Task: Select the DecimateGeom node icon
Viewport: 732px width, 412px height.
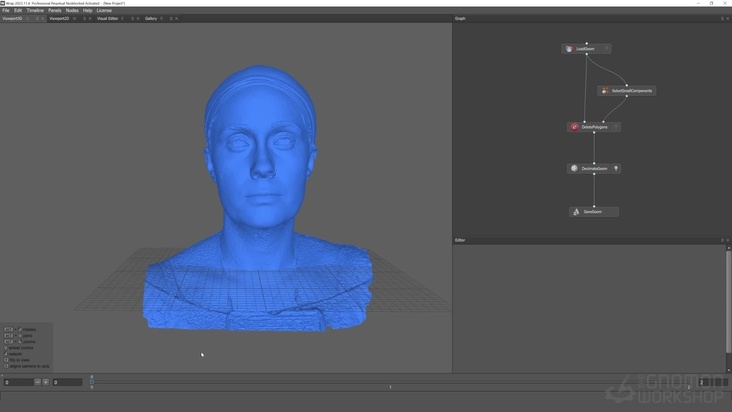Action: 574,169
